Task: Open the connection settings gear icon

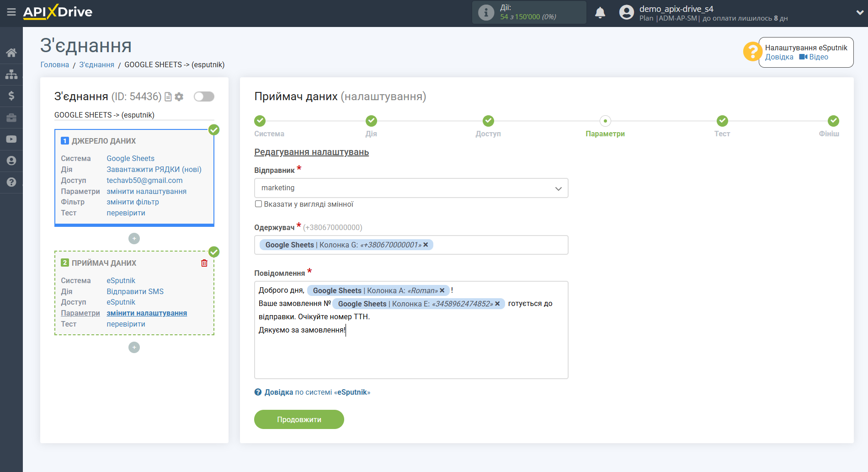Action: click(x=179, y=97)
